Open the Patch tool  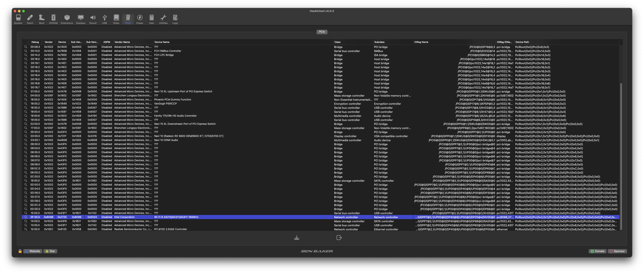click(x=30, y=19)
